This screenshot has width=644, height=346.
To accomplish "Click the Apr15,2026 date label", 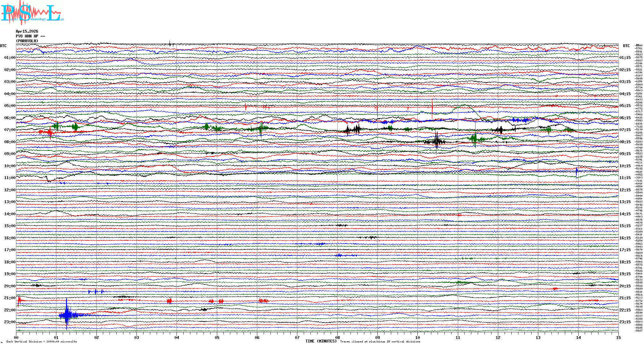I will 27,31.
